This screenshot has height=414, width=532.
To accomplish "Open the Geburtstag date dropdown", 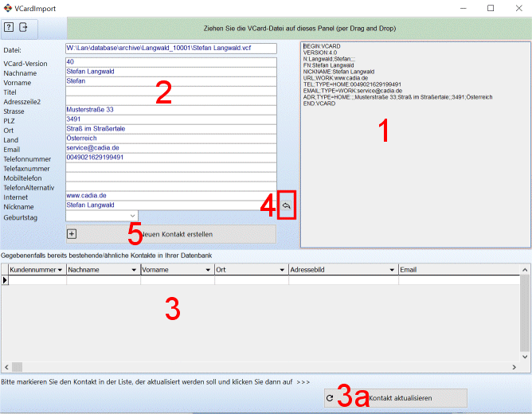I will tap(133, 216).
